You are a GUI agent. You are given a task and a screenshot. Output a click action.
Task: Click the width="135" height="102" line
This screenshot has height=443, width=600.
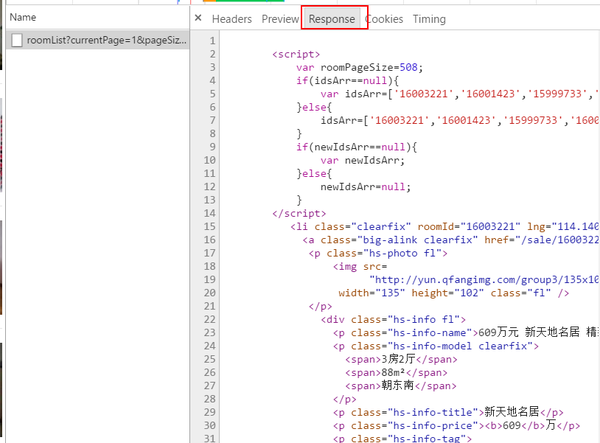454,293
